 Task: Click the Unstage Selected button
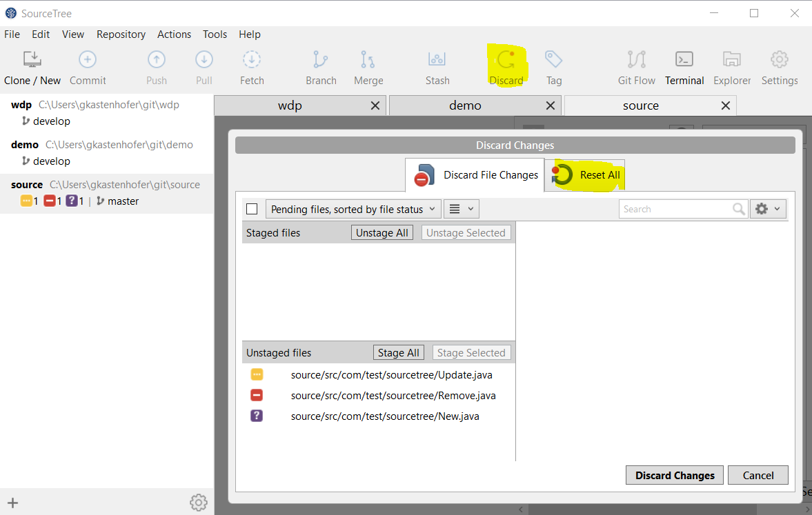tap(466, 233)
